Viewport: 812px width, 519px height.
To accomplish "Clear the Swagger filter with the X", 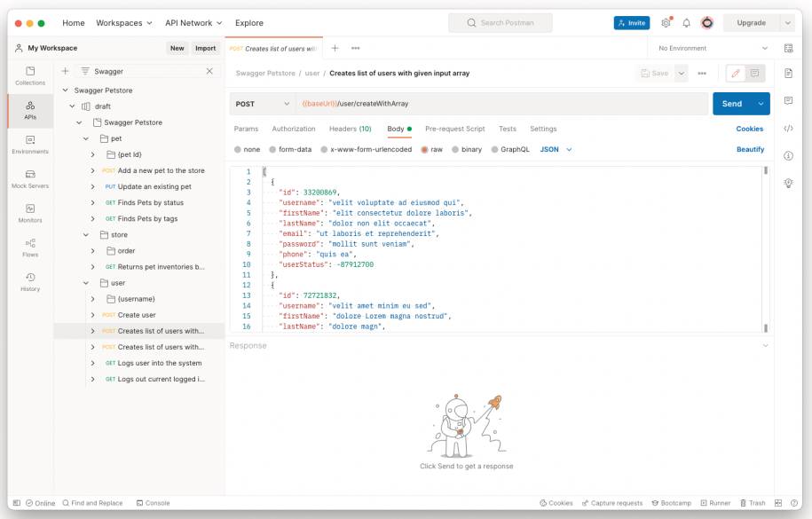I will click(x=209, y=71).
